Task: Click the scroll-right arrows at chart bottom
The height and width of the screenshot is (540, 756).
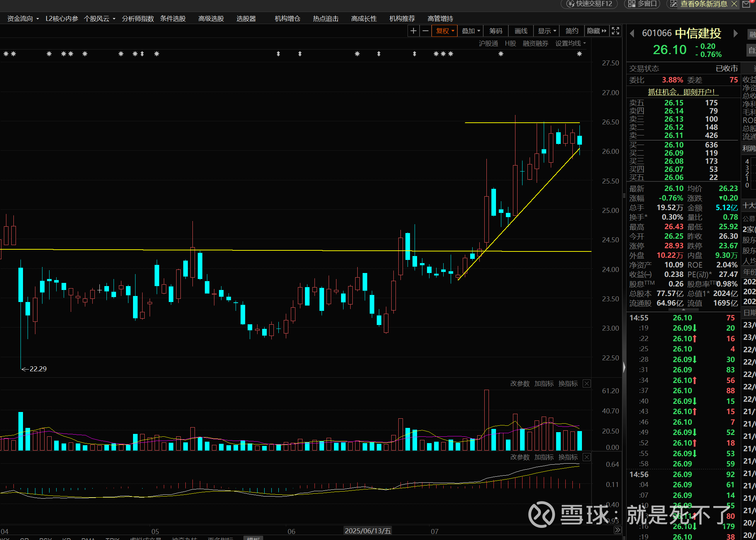Action: (x=617, y=530)
